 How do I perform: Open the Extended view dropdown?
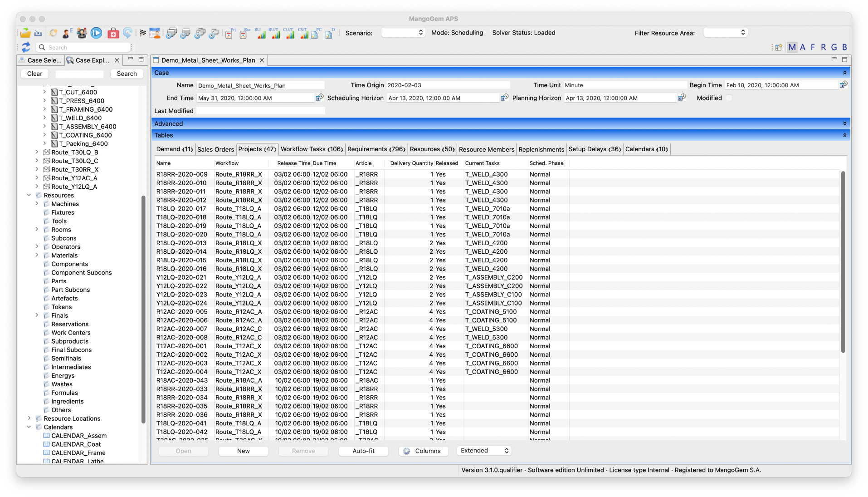484,451
